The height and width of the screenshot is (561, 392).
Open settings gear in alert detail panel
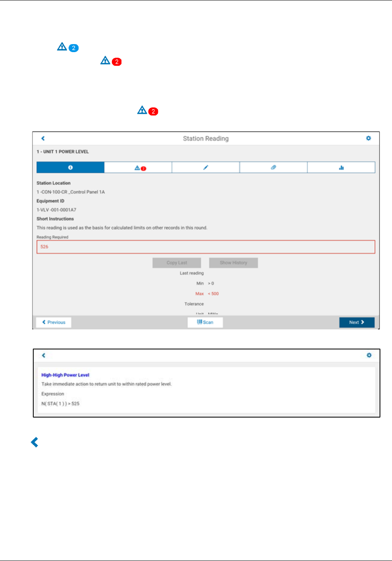369,355
